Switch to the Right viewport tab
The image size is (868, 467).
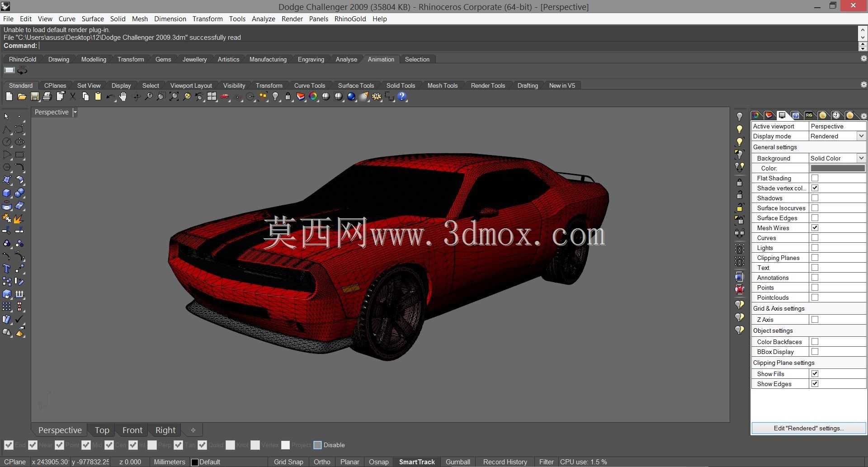click(165, 430)
